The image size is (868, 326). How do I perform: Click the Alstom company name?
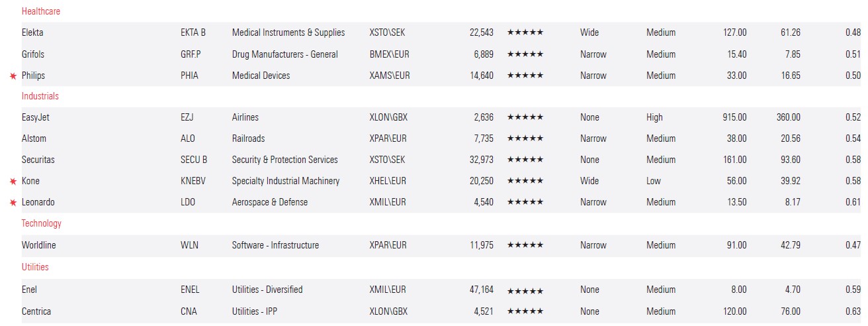pos(34,138)
